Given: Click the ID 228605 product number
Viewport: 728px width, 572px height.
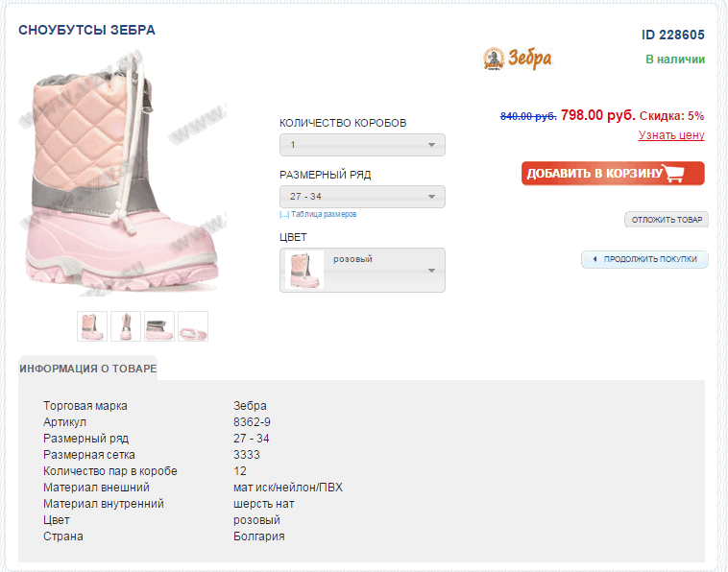Looking at the screenshot, I should pos(672,35).
